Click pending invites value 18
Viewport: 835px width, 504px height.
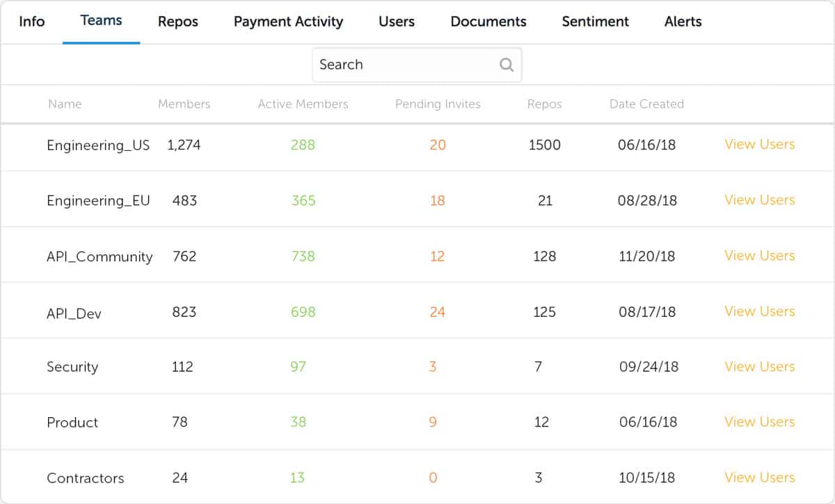[437, 200]
